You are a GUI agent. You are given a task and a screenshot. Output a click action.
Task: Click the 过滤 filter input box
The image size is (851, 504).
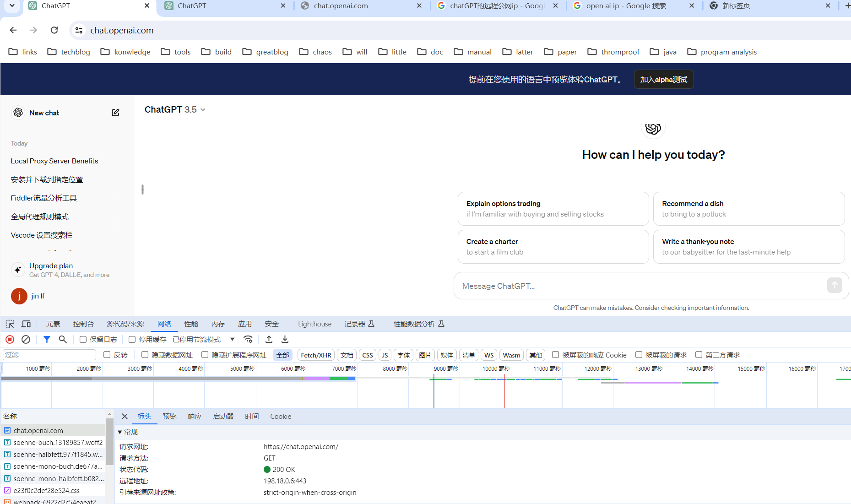coord(49,355)
